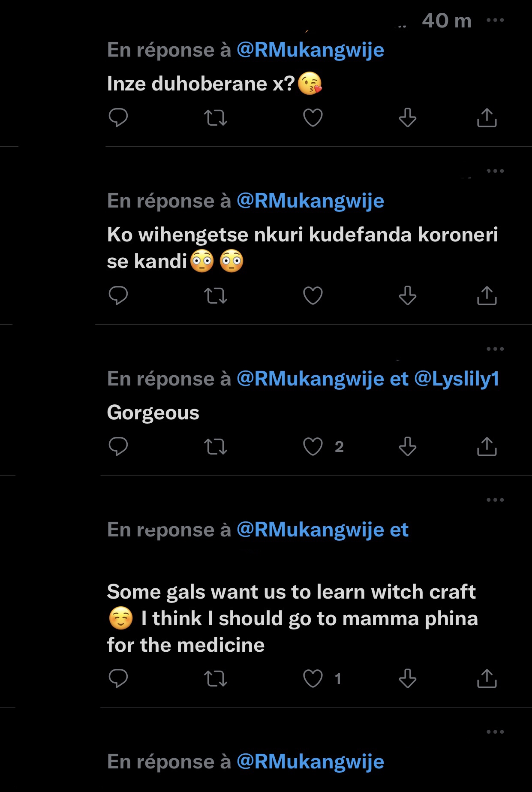Open more options for "witch craft" tweet
The width and height of the screenshot is (532, 792).
click(x=495, y=500)
